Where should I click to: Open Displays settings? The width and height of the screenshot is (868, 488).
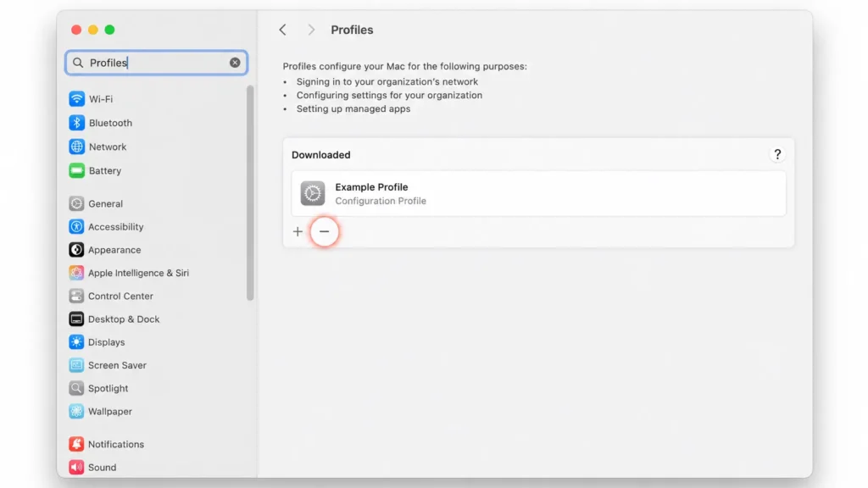[97, 342]
